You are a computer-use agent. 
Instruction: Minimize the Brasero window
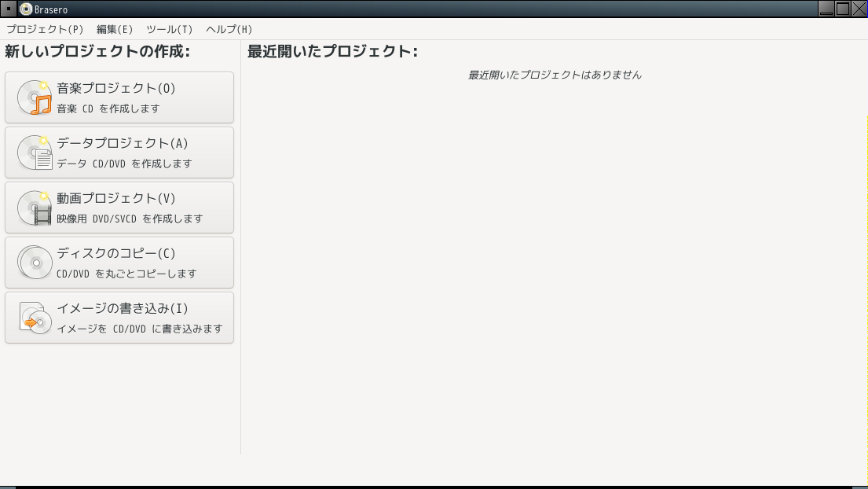point(826,9)
